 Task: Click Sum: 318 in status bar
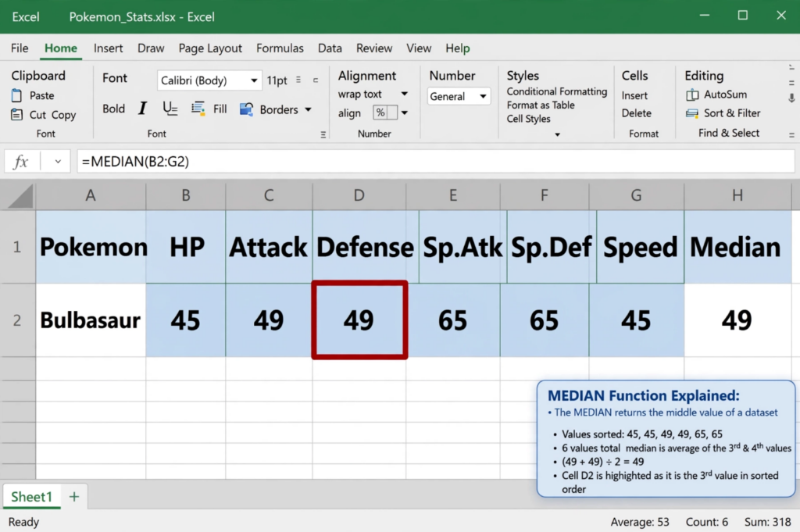point(767,523)
